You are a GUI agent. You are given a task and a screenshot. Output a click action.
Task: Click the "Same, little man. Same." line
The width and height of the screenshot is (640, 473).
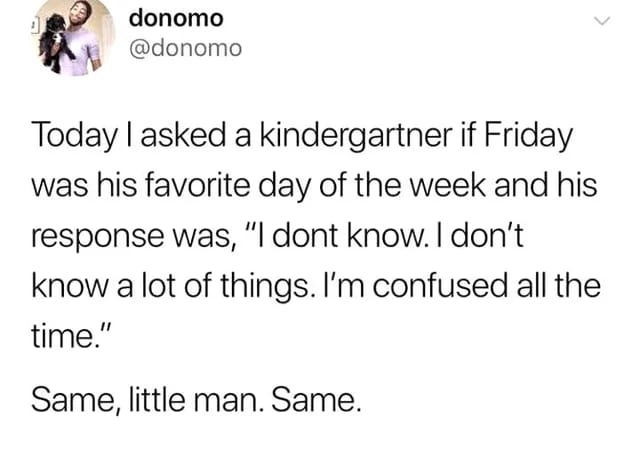193,402
